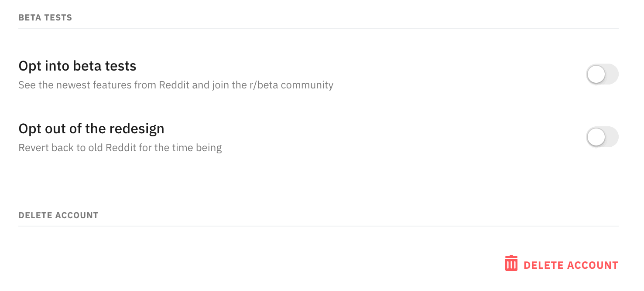
Task: Click the BETA TESTS section header
Action: click(45, 17)
